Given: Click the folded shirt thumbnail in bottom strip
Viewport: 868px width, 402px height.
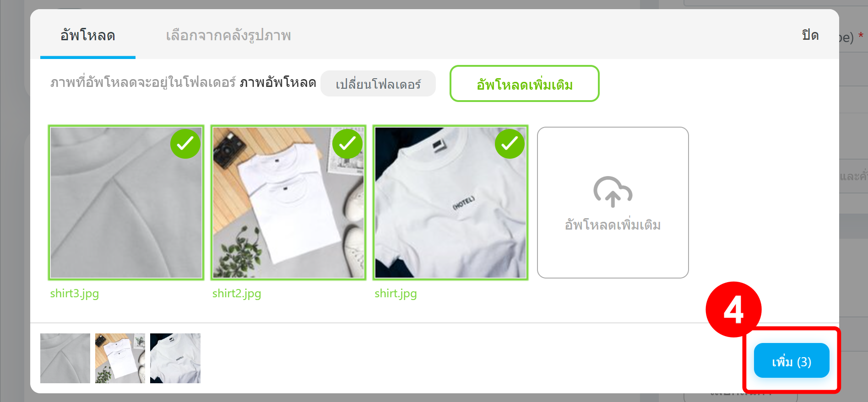Looking at the screenshot, I should [120, 358].
